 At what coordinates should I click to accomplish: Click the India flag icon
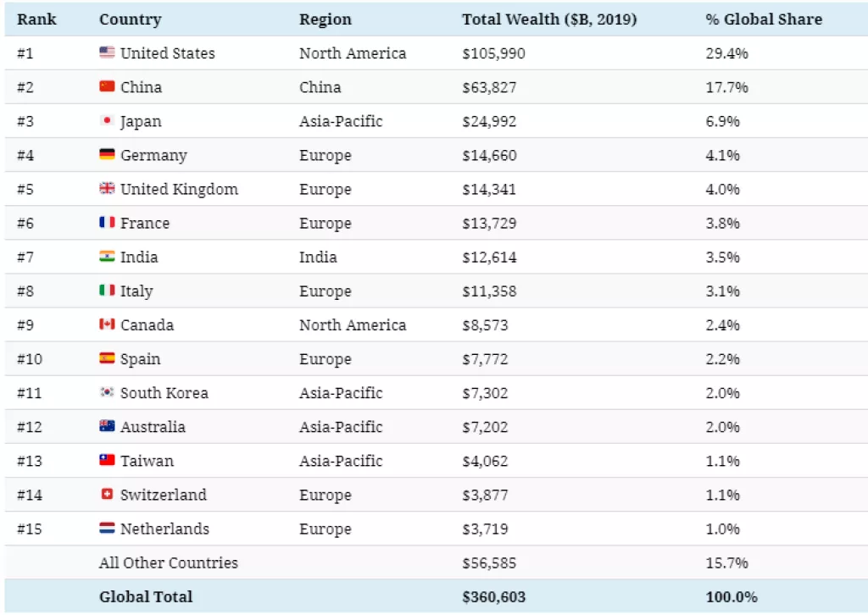[107, 257]
